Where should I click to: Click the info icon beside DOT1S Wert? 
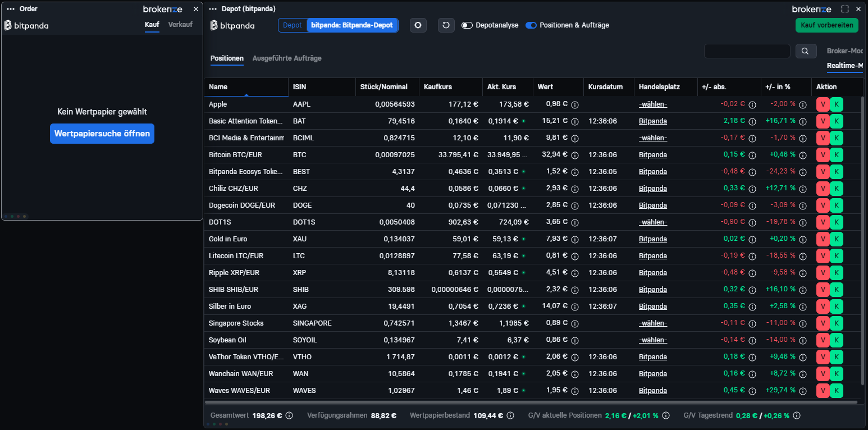click(575, 222)
